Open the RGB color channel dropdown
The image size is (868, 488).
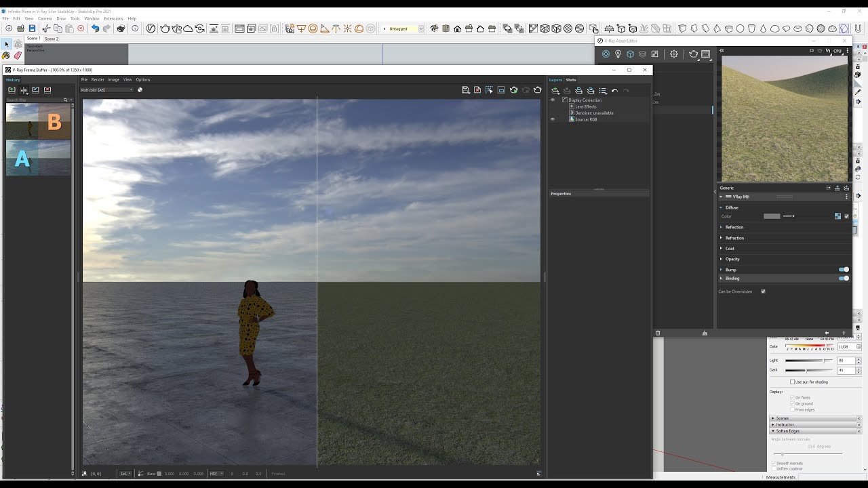[107, 89]
